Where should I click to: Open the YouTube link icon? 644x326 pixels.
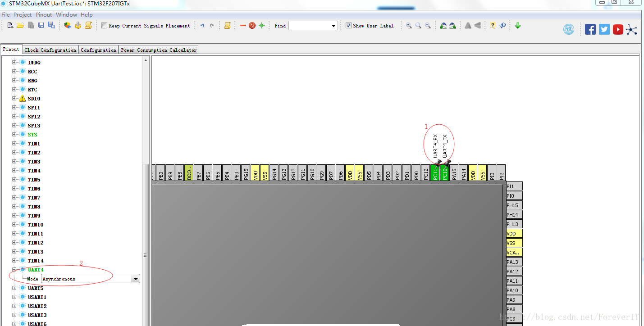[618, 29]
